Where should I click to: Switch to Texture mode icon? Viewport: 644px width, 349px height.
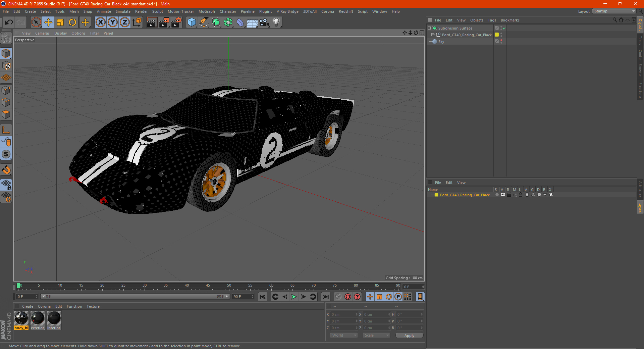point(6,66)
